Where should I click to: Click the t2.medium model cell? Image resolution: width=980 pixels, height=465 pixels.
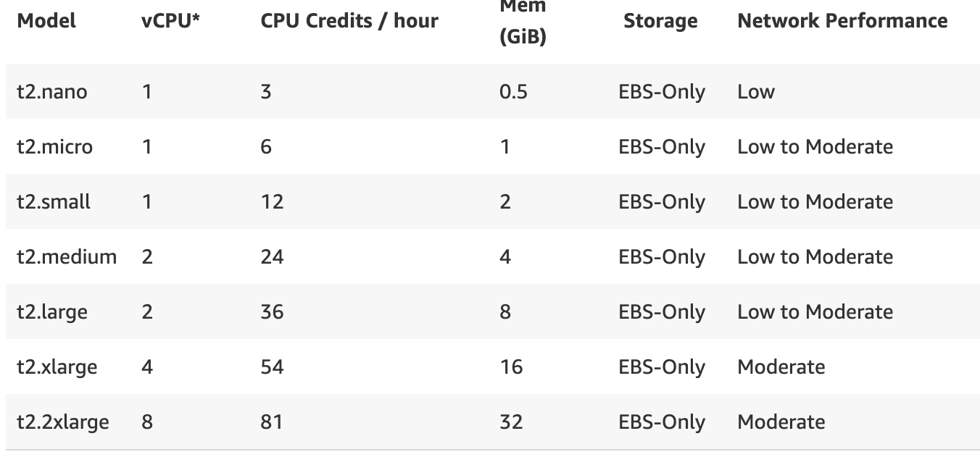point(66,257)
